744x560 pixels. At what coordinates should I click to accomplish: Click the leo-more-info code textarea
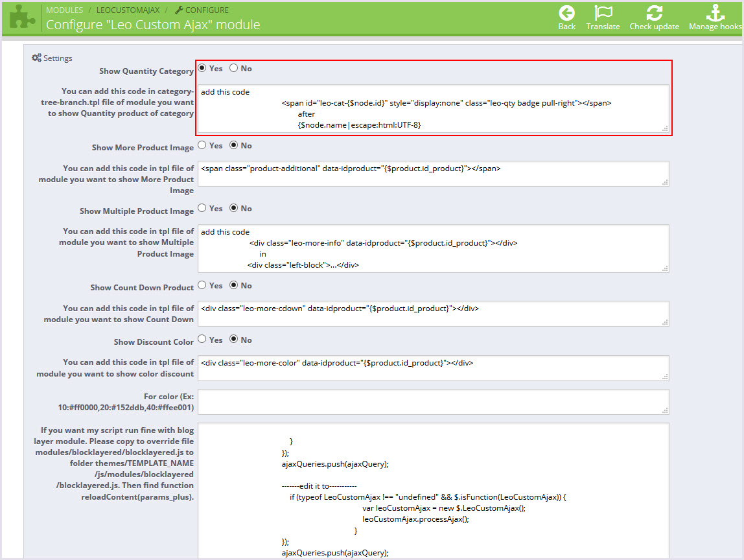click(433, 248)
